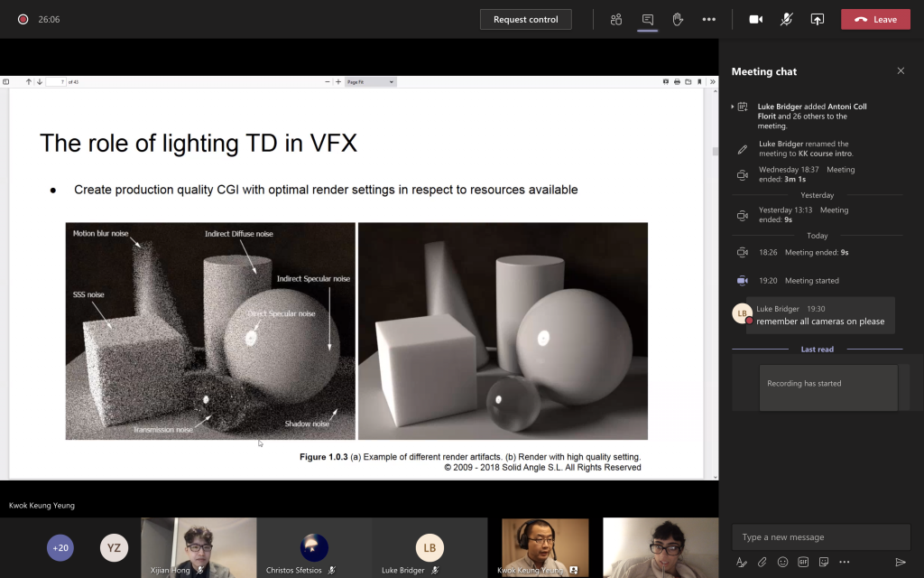Open the GIF picker
The image size is (924, 578).
coord(803,562)
